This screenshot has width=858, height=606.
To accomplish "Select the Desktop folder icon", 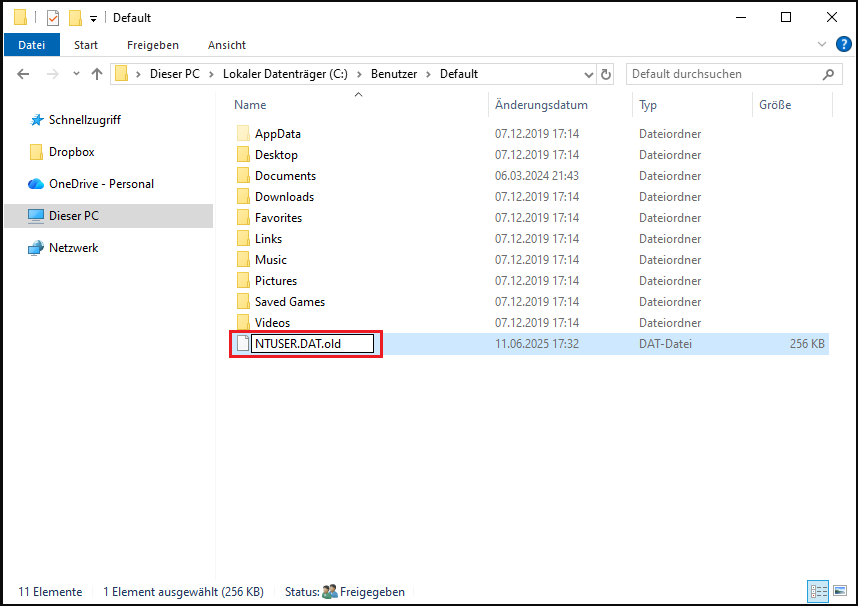I will pyautogui.click(x=244, y=154).
